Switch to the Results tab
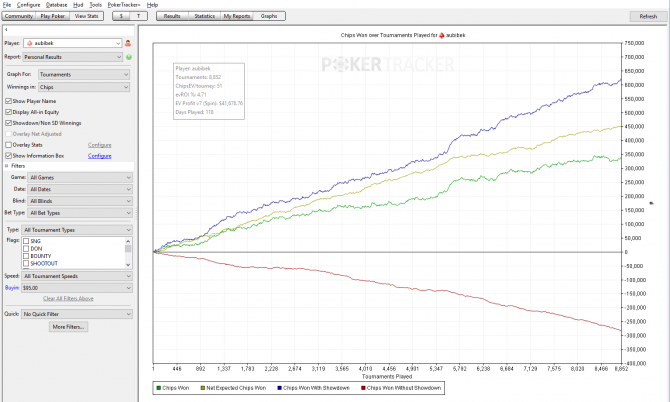The height and width of the screenshot is (402, 670). [x=172, y=16]
